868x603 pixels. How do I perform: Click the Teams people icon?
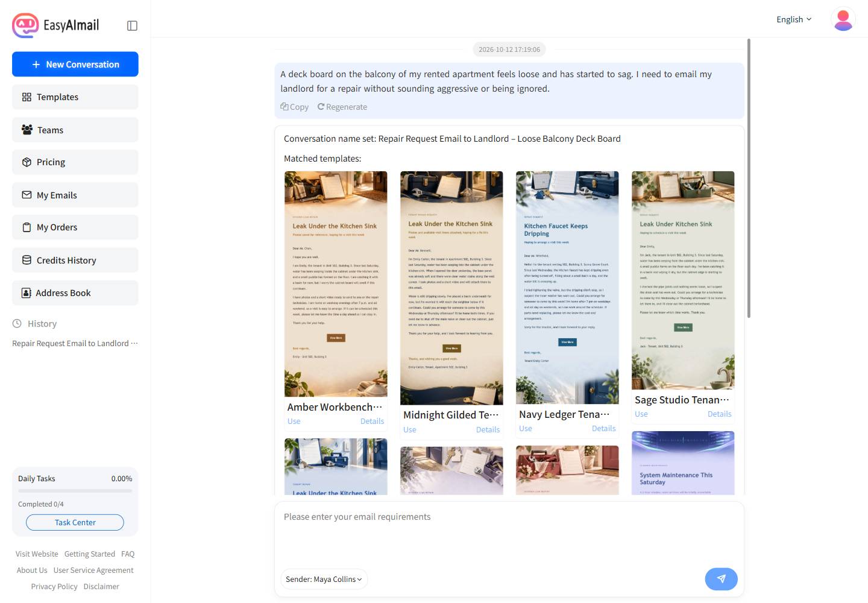coord(27,130)
